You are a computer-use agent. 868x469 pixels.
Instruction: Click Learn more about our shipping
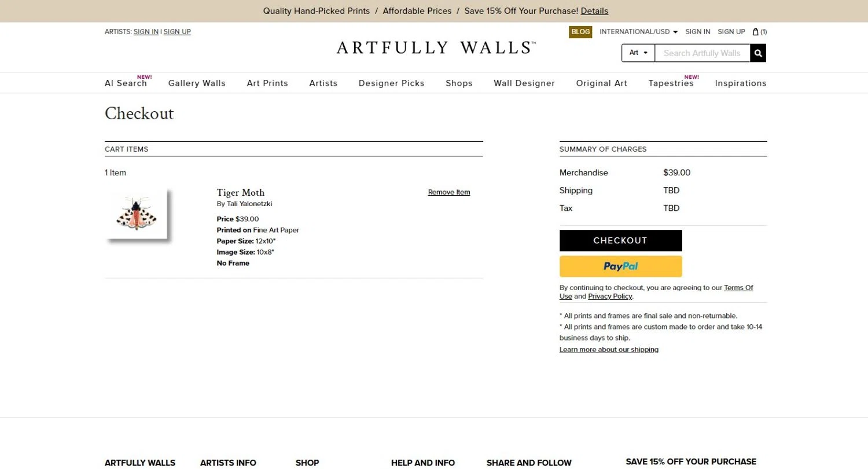click(x=609, y=350)
